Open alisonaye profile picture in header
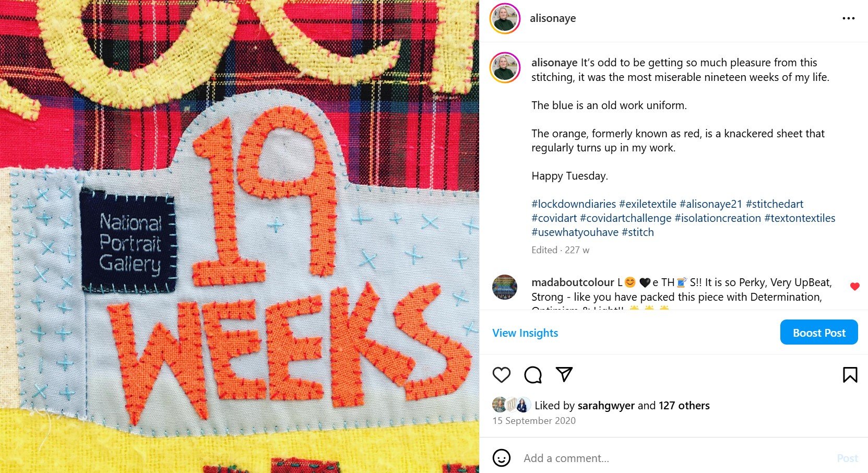The height and width of the screenshot is (473, 868). click(x=505, y=18)
